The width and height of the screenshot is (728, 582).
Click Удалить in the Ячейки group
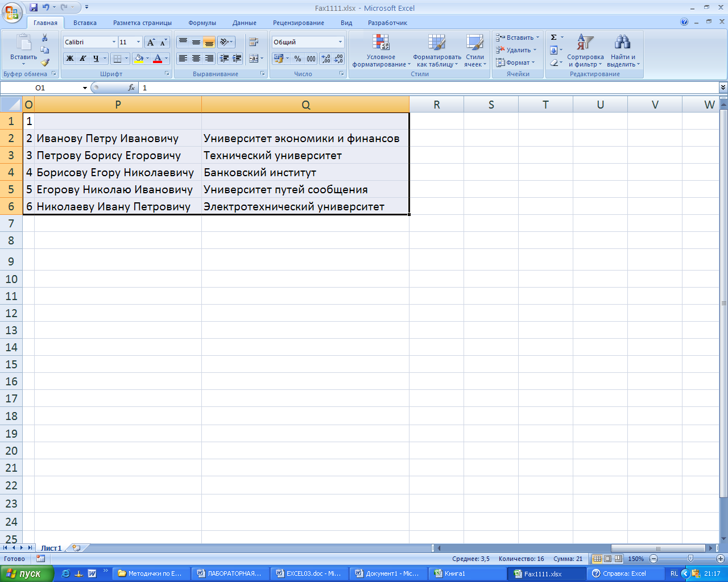pyautogui.click(x=516, y=50)
